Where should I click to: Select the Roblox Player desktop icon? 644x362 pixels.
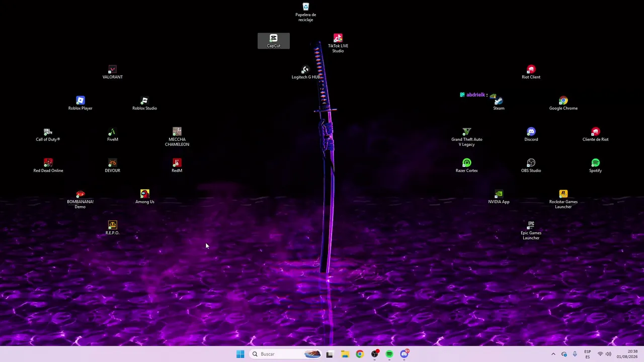[80, 103]
